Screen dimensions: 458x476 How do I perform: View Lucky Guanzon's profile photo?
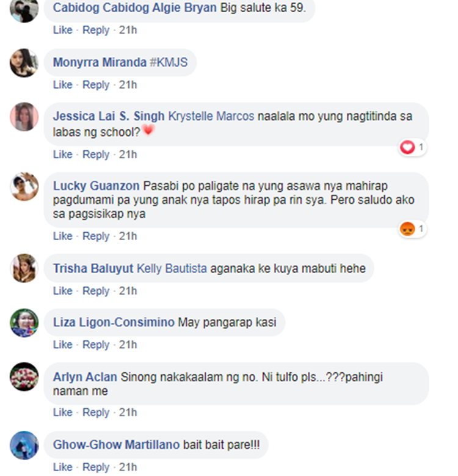[x=24, y=186]
